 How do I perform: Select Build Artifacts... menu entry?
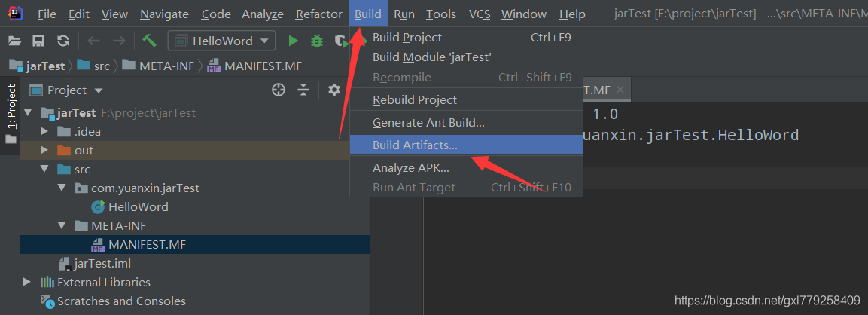(x=415, y=145)
